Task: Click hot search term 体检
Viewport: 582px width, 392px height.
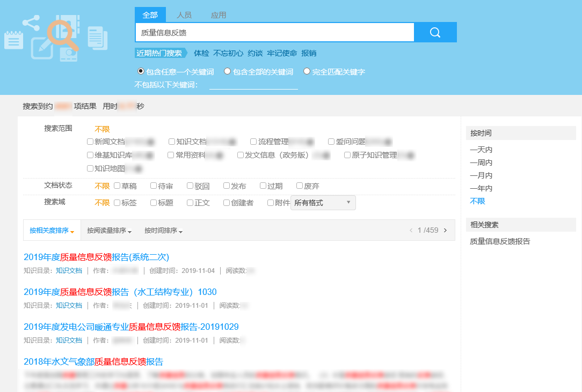Action: [x=201, y=54]
